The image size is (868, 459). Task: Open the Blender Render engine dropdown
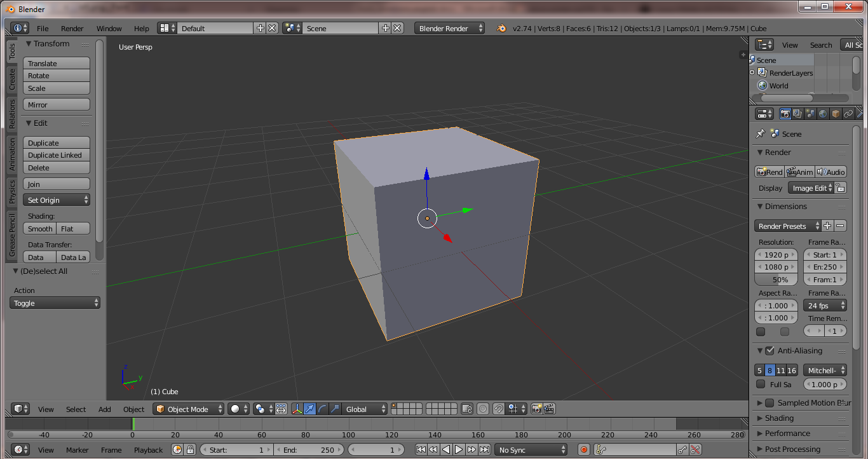450,28
